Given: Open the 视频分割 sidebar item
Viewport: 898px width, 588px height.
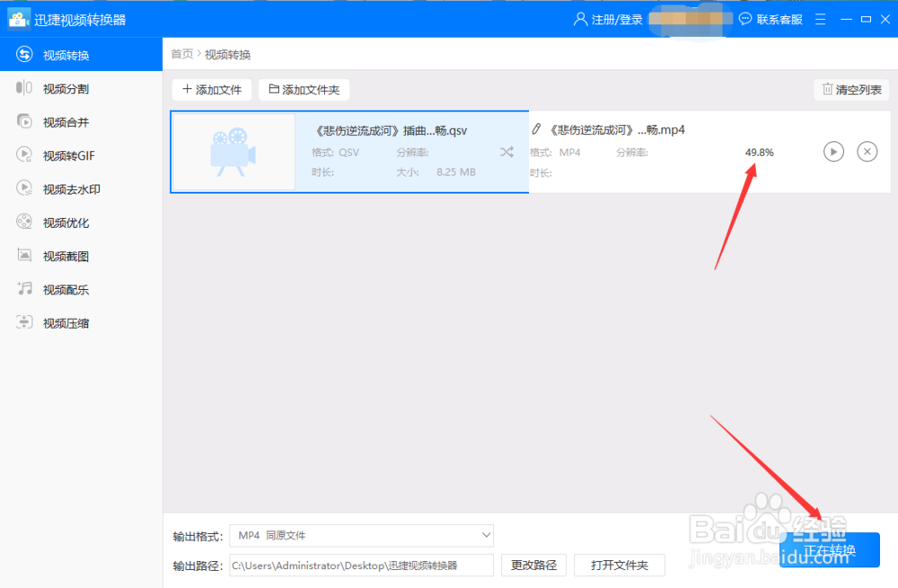Looking at the screenshot, I should [x=81, y=88].
